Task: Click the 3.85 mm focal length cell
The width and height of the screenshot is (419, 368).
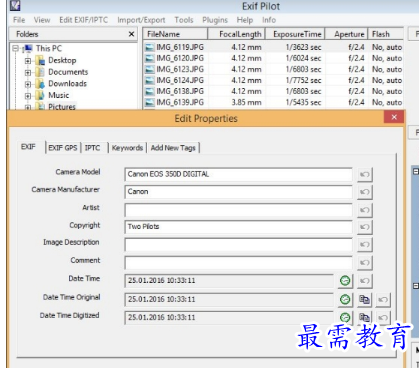Action: 246,102
